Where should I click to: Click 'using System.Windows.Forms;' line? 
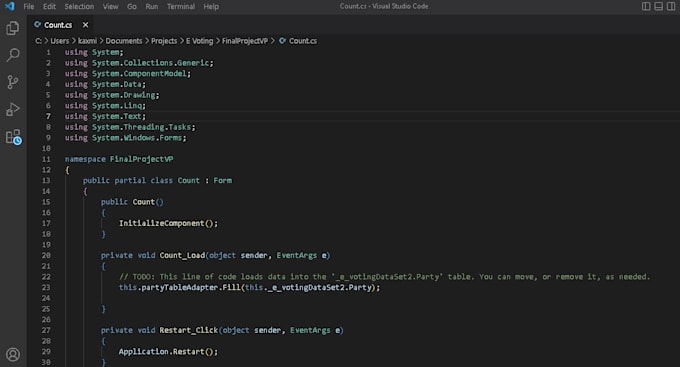126,138
